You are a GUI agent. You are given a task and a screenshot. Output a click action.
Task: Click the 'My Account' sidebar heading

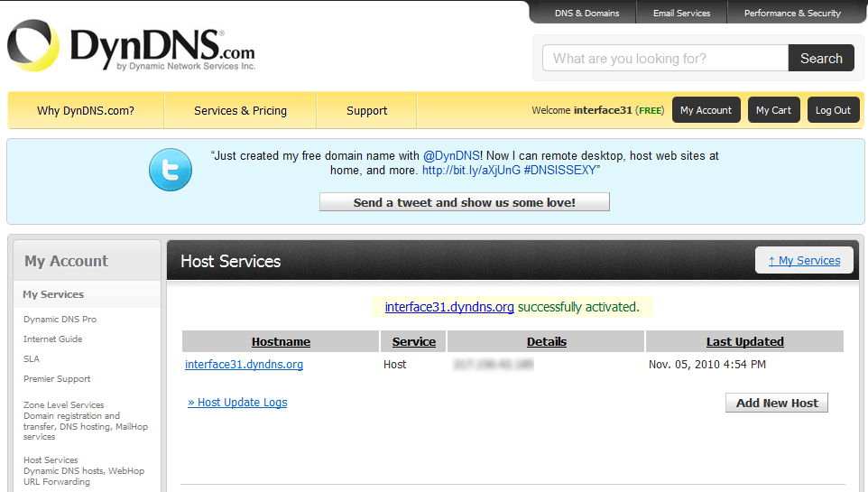pos(67,261)
